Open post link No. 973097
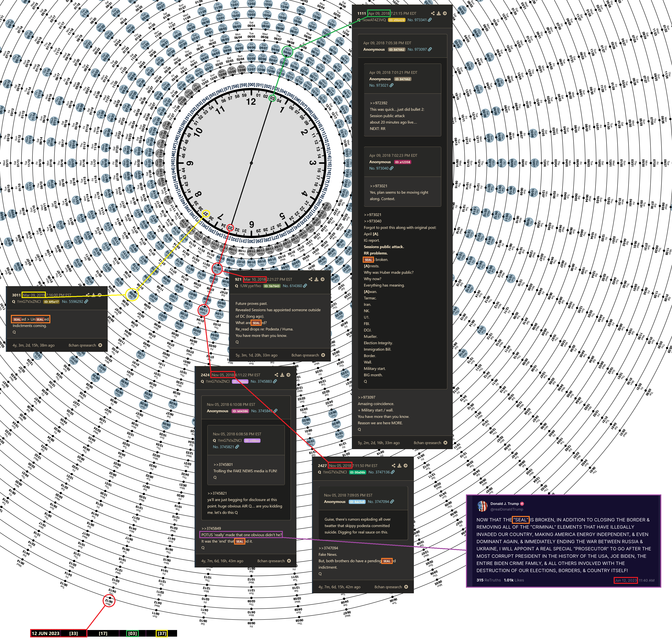The height and width of the screenshot is (644, 672). [x=417, y=49]
